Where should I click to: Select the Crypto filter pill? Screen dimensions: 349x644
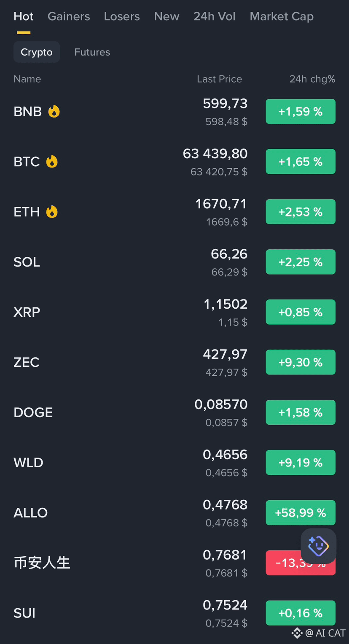(x=37, y=52)
